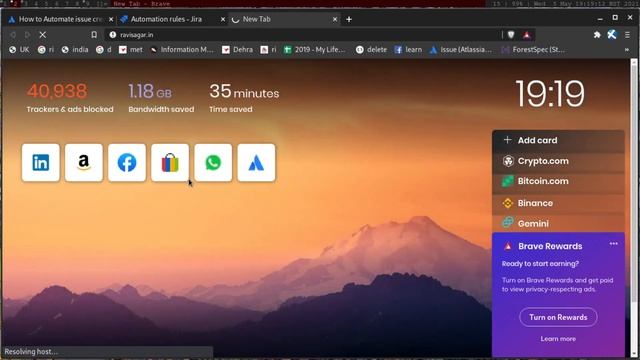Image resolution: width=640 pixels, height=360 pixels.
Task: Click the 19:19 clock widget
Action: point(550,94)
